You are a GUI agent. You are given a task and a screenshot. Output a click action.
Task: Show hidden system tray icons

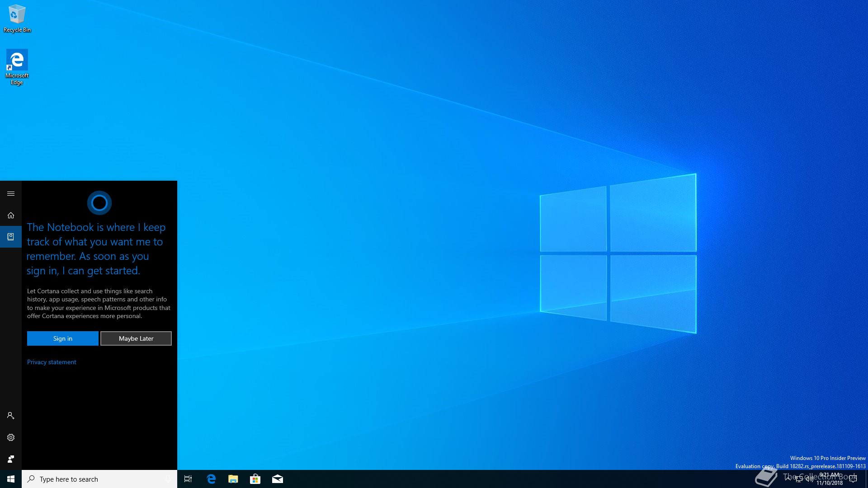point(788,479)
